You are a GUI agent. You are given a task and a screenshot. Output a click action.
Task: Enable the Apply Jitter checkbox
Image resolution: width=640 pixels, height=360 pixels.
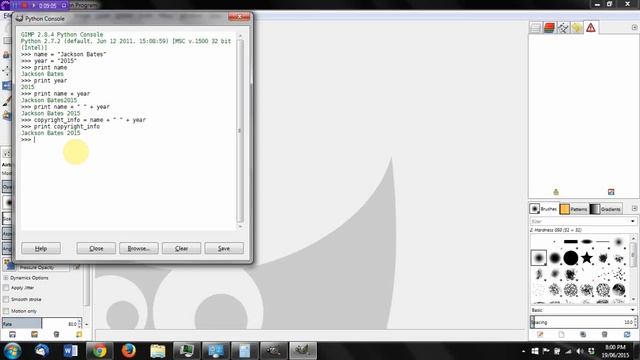(6, 288)
